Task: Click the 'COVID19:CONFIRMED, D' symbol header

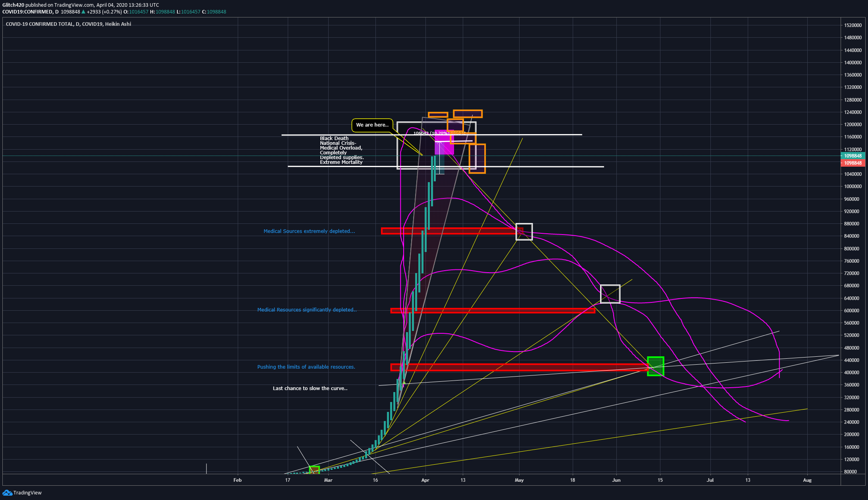Action: coord(31,12)
